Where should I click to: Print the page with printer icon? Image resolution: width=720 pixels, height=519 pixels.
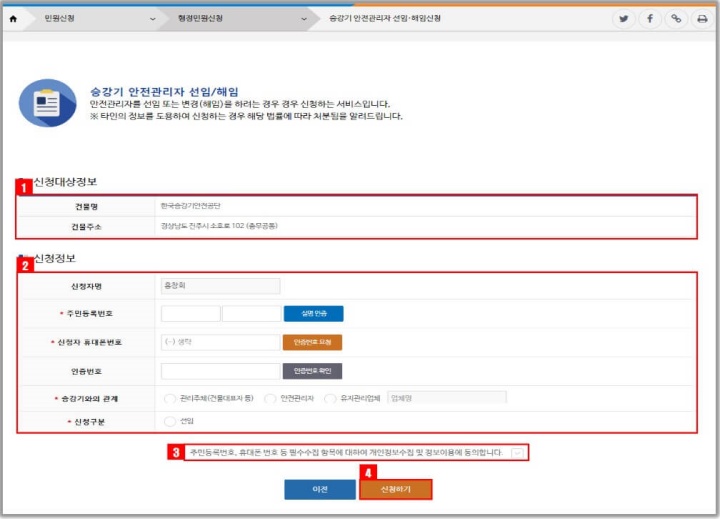pyautogui.click(x=702, y=19)
